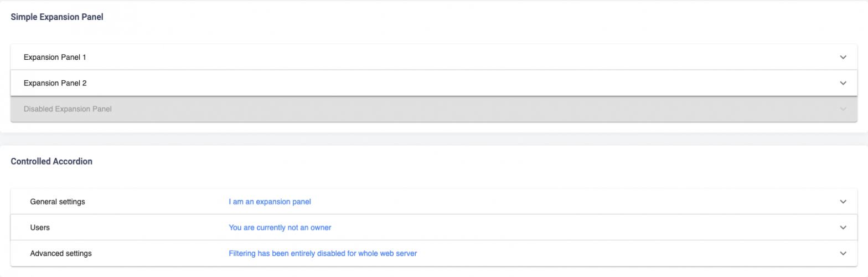Click the greyed chevron on Disabled Expansion Panel
Image resolution: width=868 pixels, height=277 pixels.
tap(843, 109)
